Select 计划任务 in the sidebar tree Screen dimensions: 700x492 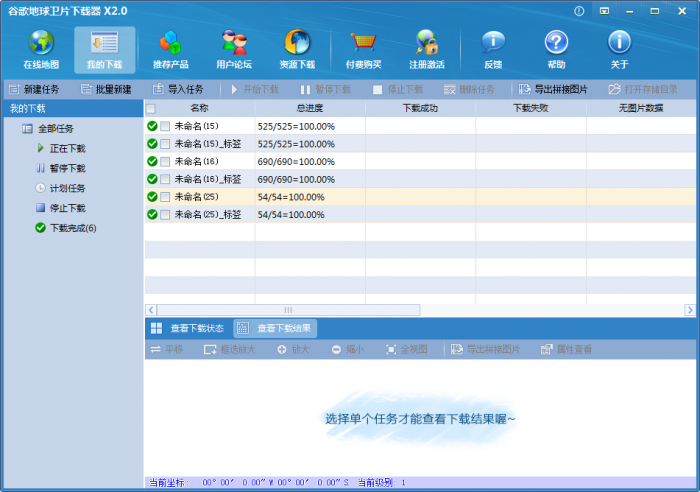61,188
